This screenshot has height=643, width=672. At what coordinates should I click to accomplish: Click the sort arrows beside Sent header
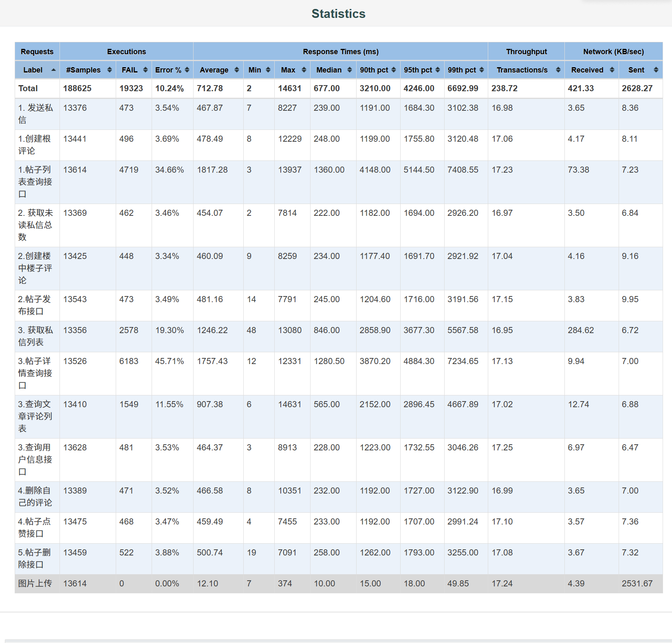point(656,70)
